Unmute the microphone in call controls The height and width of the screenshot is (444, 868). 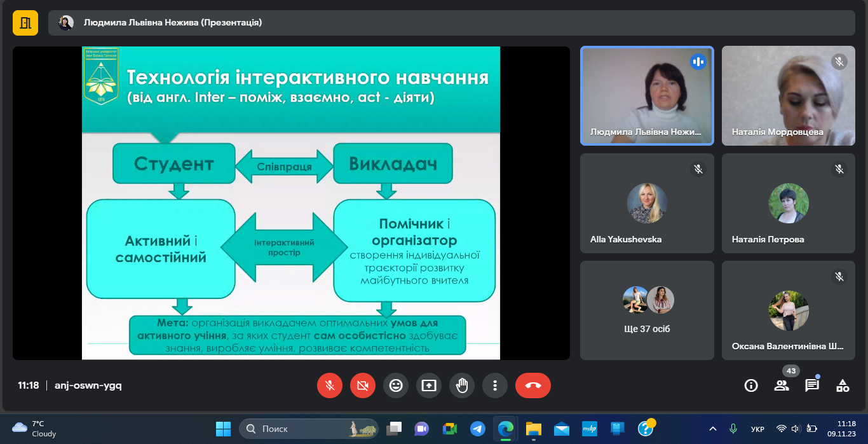[x=329, y=385]
